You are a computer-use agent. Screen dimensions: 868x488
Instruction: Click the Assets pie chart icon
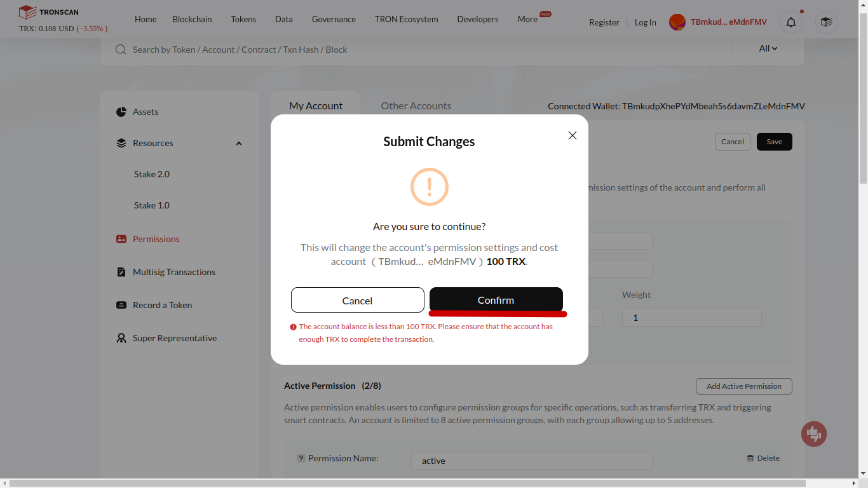point(121,112)
